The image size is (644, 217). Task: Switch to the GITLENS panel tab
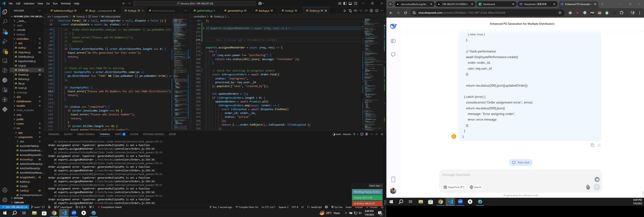tap(134, 134)
